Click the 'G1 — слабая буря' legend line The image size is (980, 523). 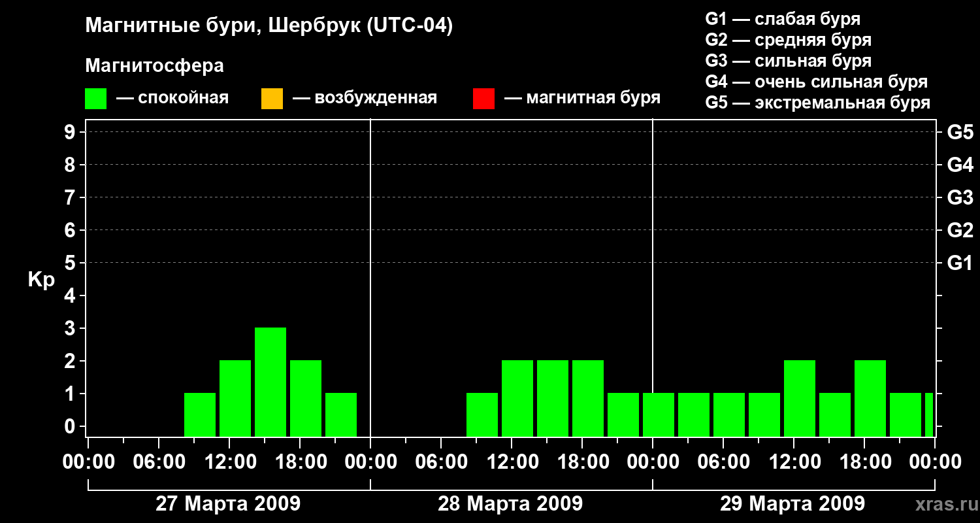[783, 18]
